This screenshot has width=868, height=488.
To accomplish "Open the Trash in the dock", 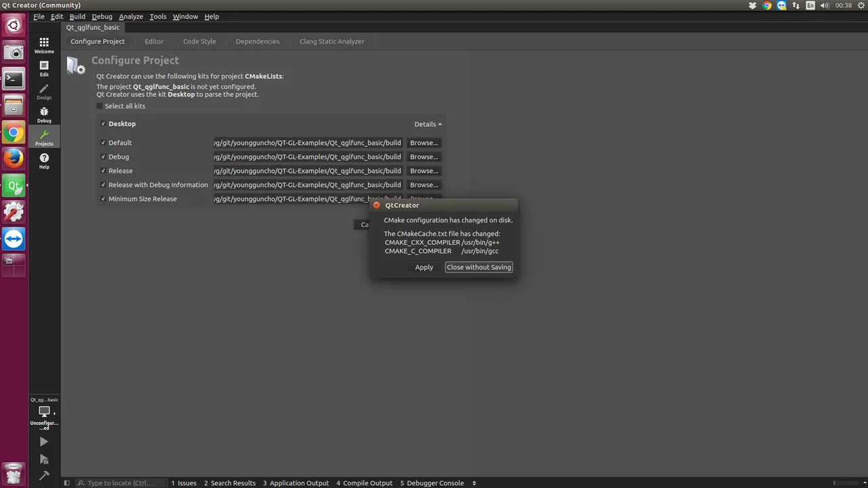I will pos(14,472).
